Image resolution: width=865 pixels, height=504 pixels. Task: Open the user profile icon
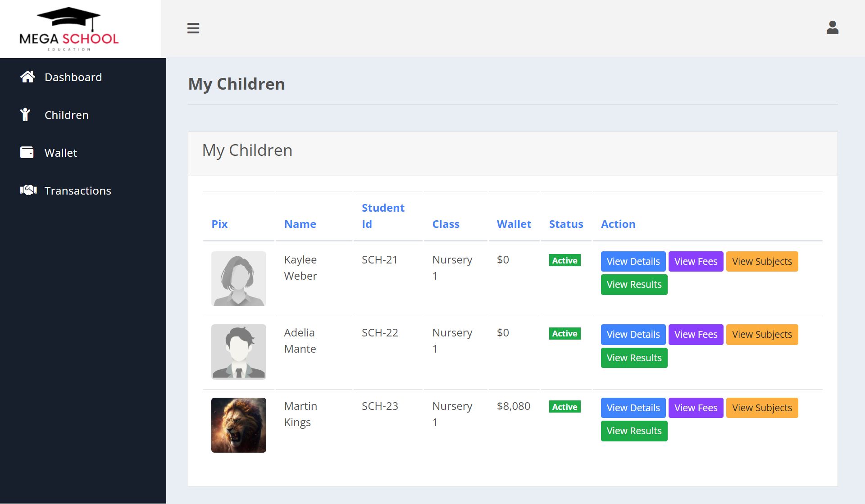832,28
